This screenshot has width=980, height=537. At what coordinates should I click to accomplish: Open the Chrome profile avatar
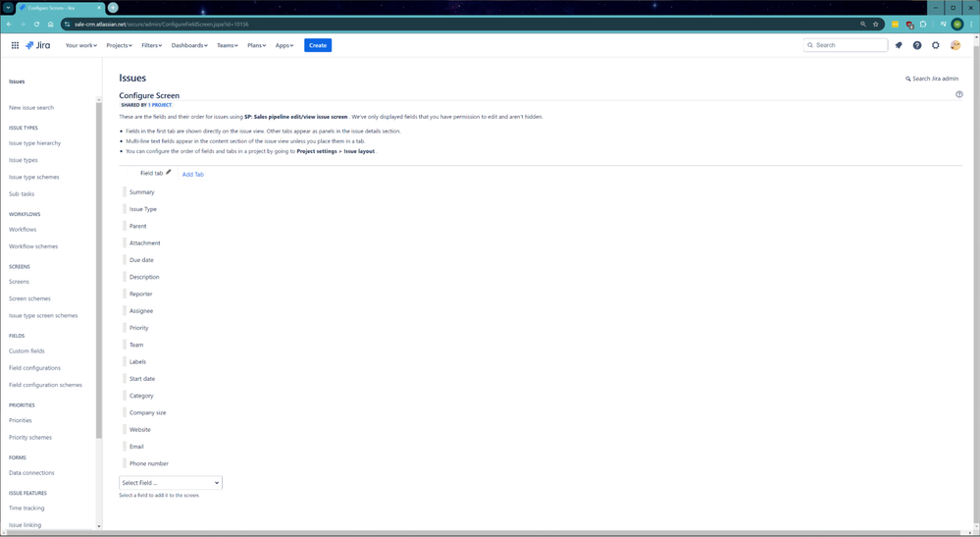[957, 25]
